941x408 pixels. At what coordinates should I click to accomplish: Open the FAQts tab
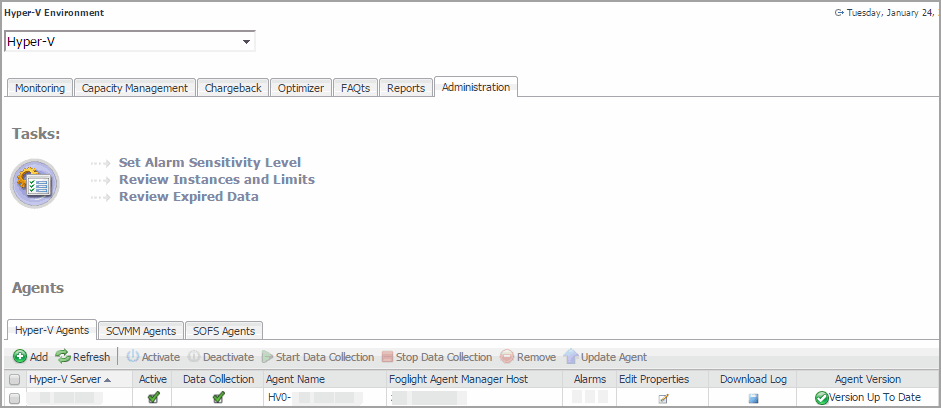tap(355, 88)
